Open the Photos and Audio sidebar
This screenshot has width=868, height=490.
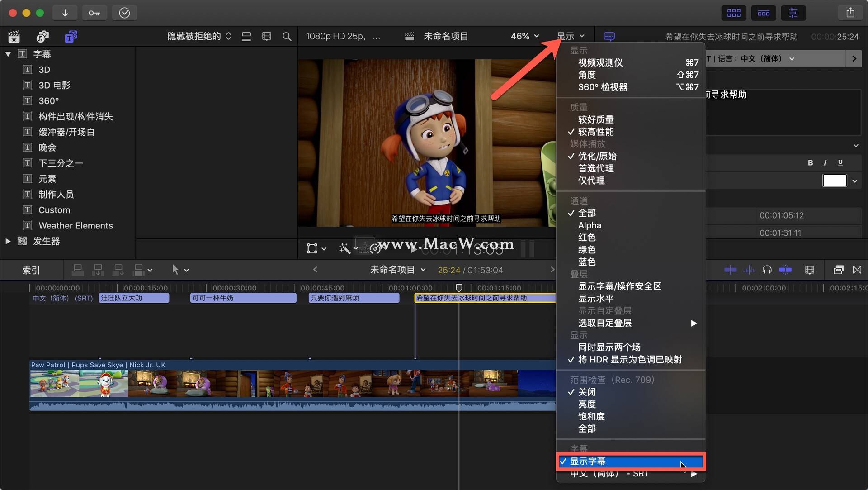42,36
